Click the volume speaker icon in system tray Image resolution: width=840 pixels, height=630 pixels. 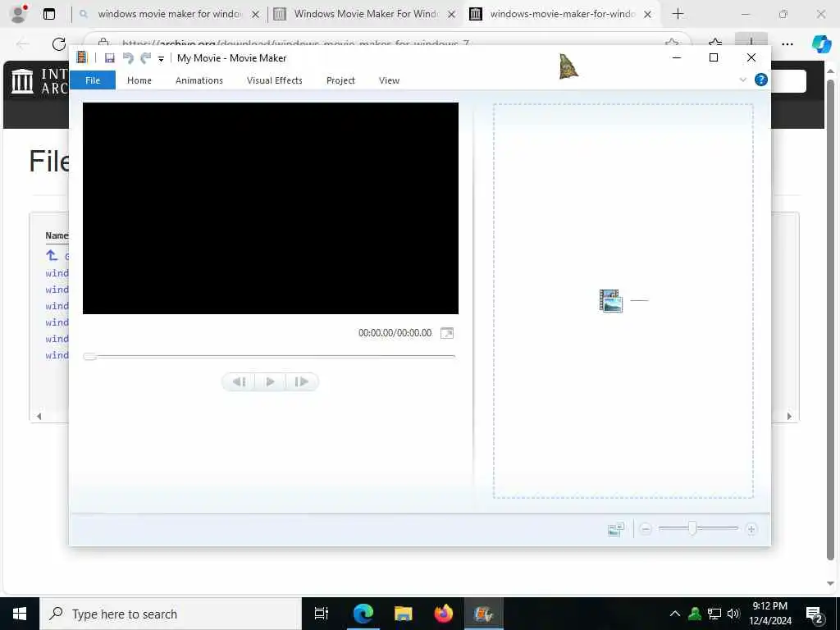[733, 614]
